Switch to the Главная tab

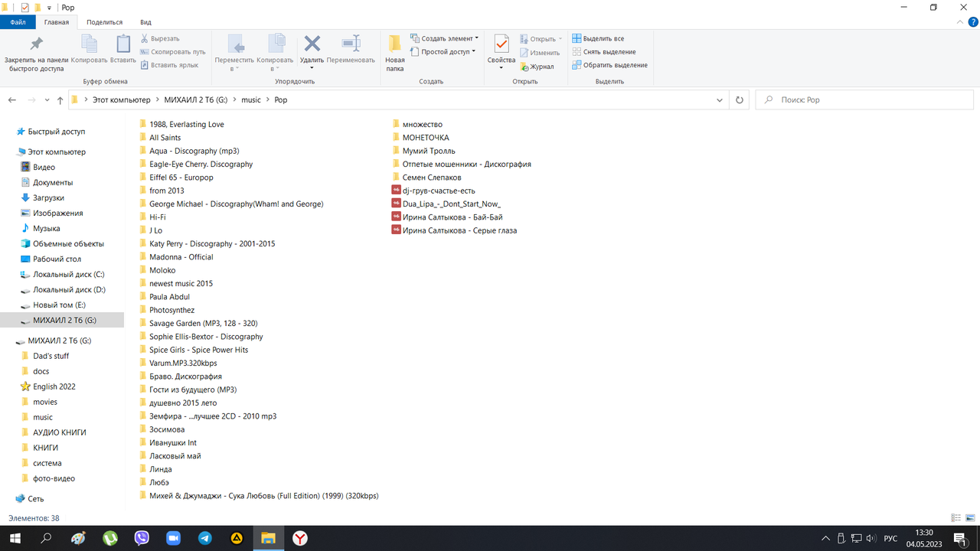57,22
